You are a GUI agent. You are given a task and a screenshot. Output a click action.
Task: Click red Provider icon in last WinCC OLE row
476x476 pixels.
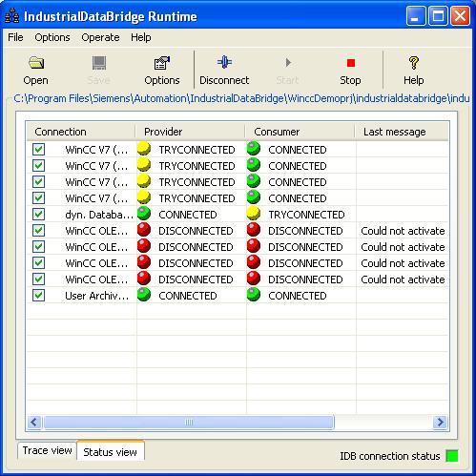tap(144, 279)
